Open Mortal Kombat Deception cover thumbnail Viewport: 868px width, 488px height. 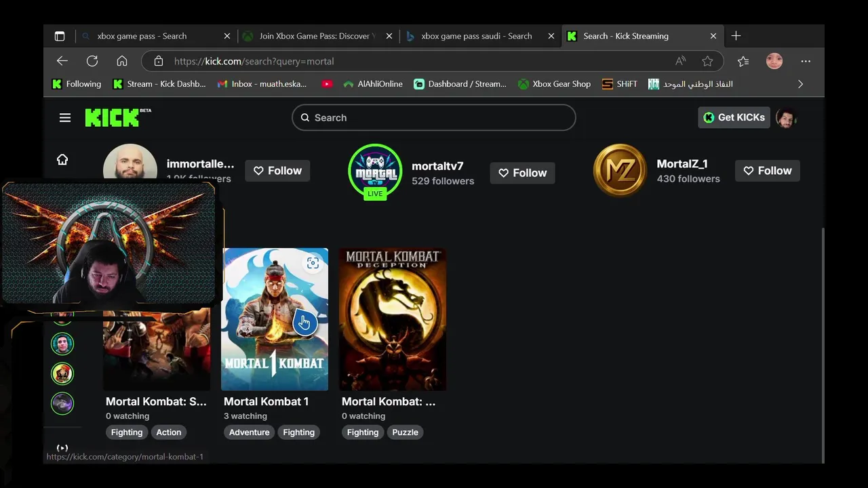click(393, 319)
